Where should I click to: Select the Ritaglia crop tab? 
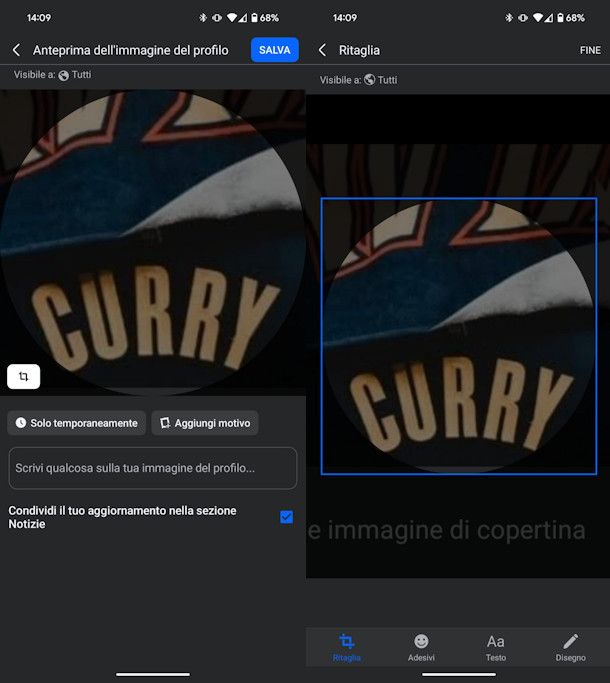click(x=347, y=648)
